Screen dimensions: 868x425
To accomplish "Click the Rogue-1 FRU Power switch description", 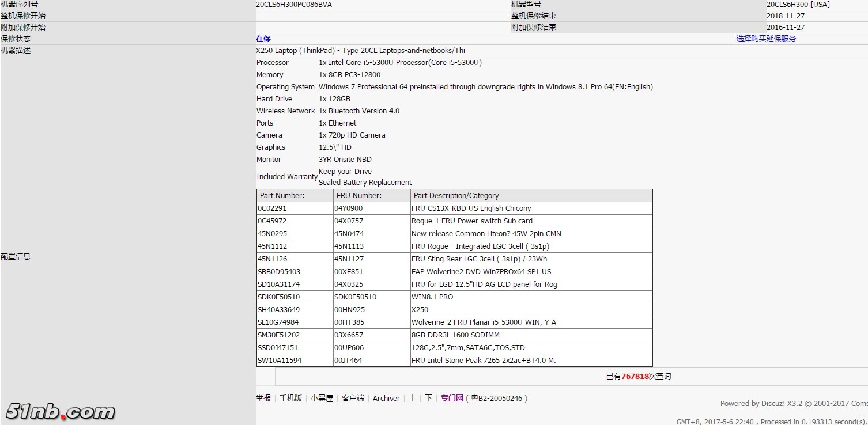I will [531, 221].
